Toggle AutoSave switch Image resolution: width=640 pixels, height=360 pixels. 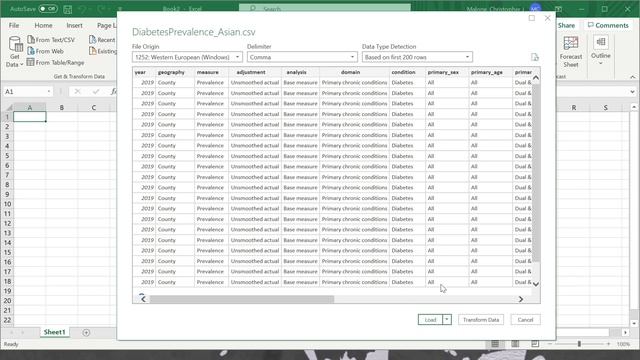pyautogui.click(x=48, y=9)
